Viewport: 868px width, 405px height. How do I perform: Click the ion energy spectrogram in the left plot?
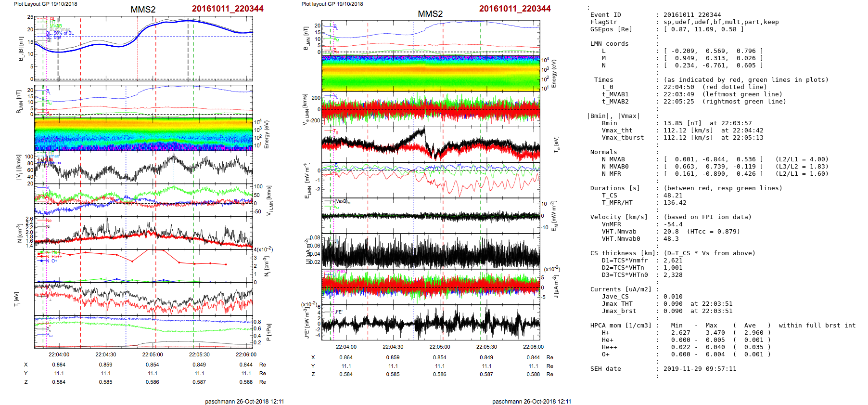(x=143, y=134)
